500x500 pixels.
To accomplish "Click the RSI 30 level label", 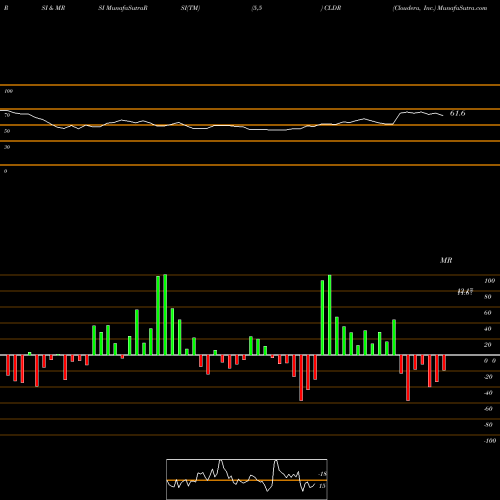I will pyautogui.click(x=7, y=147).
